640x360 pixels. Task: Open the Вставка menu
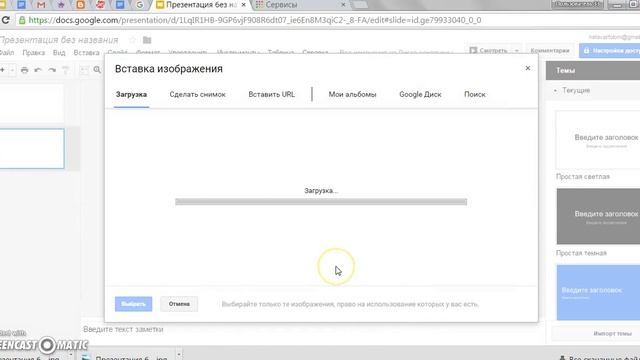point(87,53)
